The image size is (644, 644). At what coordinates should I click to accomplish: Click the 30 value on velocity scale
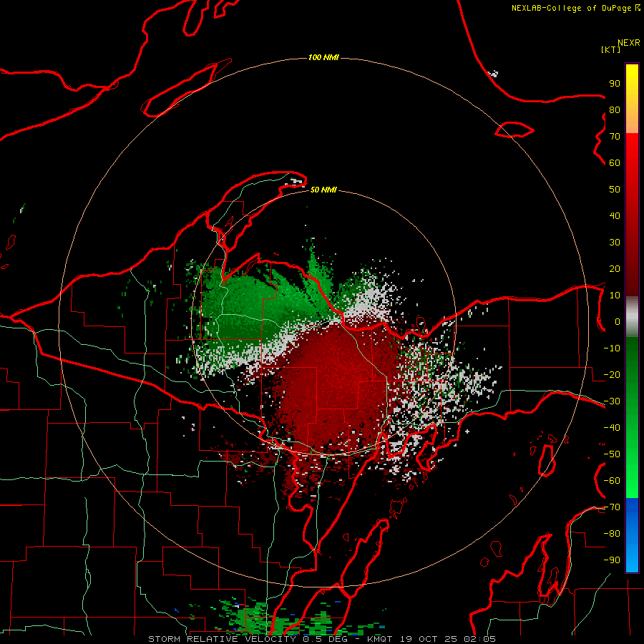coord(615,243)
